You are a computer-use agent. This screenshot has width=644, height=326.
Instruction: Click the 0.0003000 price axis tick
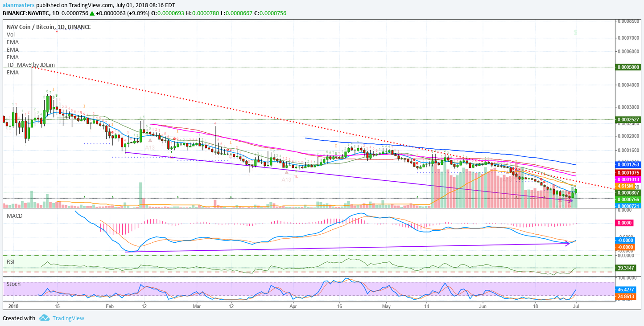click(628, 107)
